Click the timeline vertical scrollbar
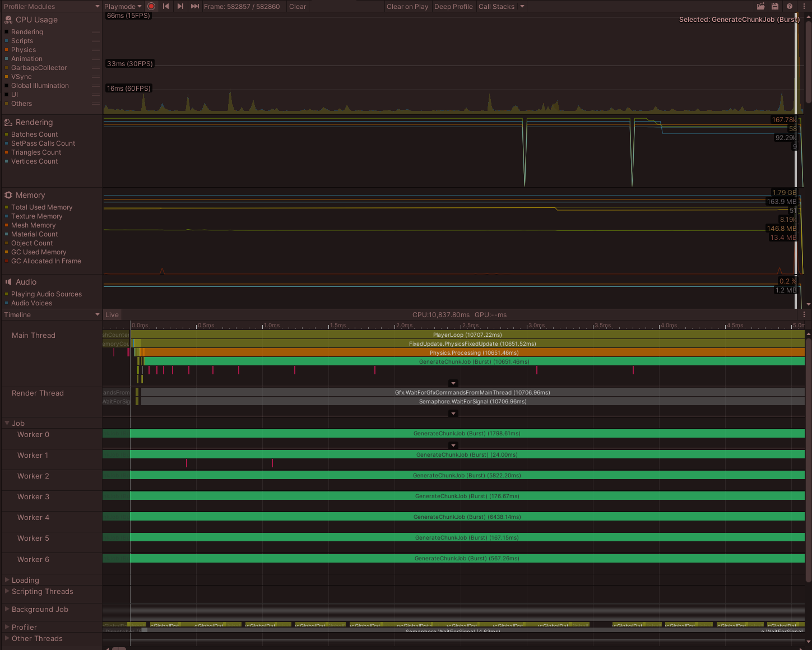 pyautogui.click(x=808, y=459)
